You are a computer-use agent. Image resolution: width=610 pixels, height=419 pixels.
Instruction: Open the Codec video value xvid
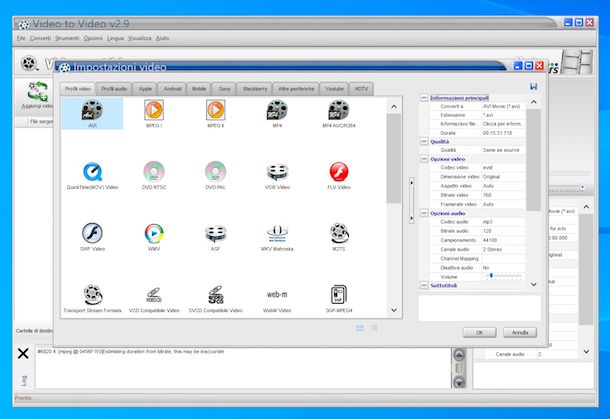tap(503, 167)
